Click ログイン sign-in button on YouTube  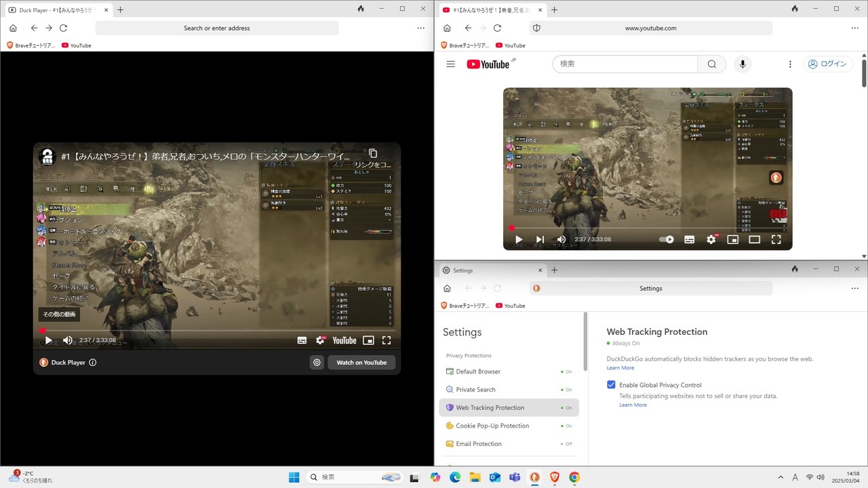click(827, 64)
